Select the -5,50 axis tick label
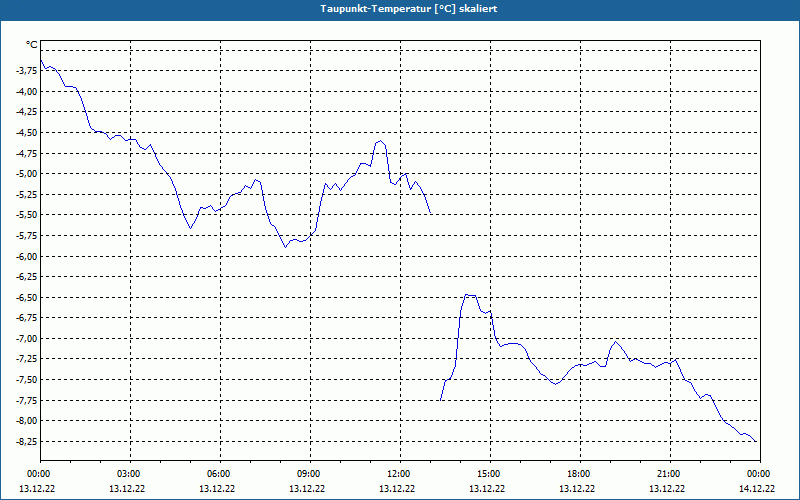The height and width of the screenshot is (500, 800). click(x=28, y=215)
